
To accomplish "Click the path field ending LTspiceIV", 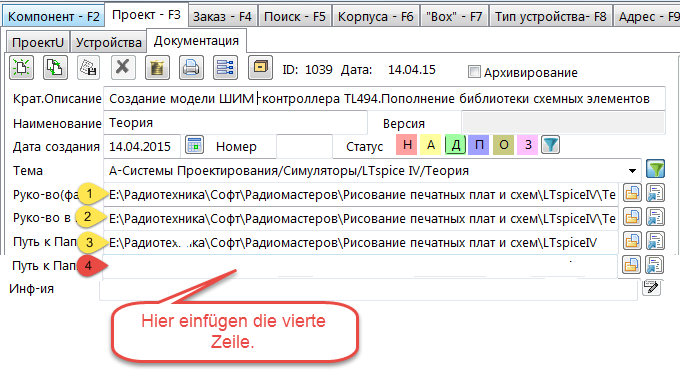I will [361, 242].
